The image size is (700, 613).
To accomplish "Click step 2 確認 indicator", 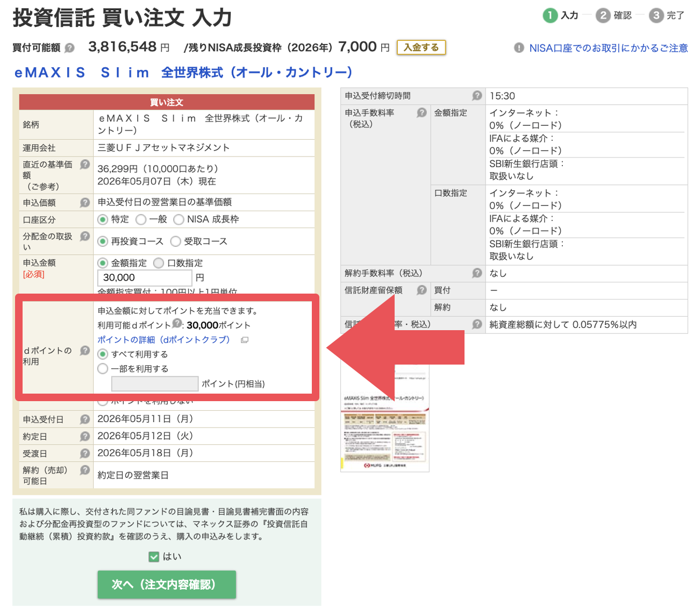I will click(614, 16).
